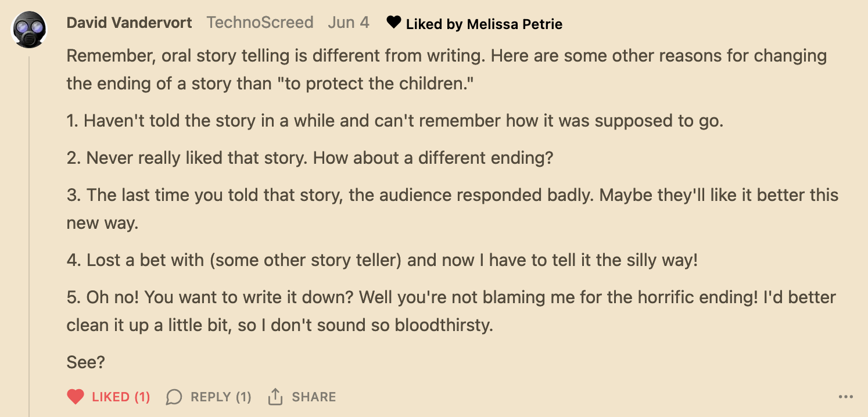Click the paragraph starting "Remember, oral story telling"
Image resolution: width=868 pixels, height=417 pixels.
pos(447,70)
